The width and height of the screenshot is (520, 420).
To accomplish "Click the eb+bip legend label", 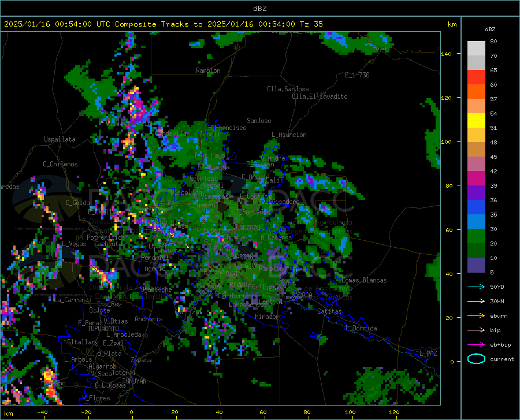I will [x=500, y=345].
